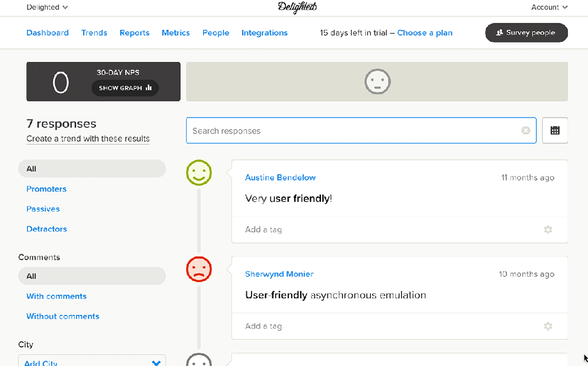Click the neutral face in the NPS bar

[378, 81]
